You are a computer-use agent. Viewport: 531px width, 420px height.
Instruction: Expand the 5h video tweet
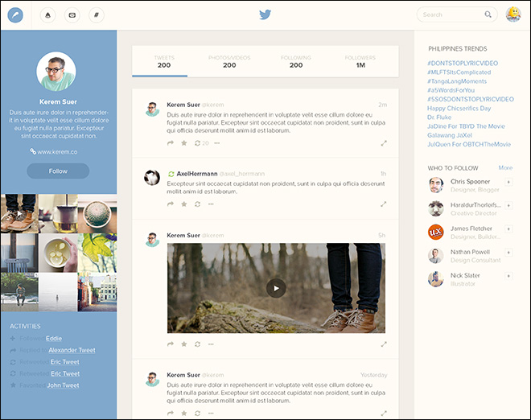coord(384,344)
